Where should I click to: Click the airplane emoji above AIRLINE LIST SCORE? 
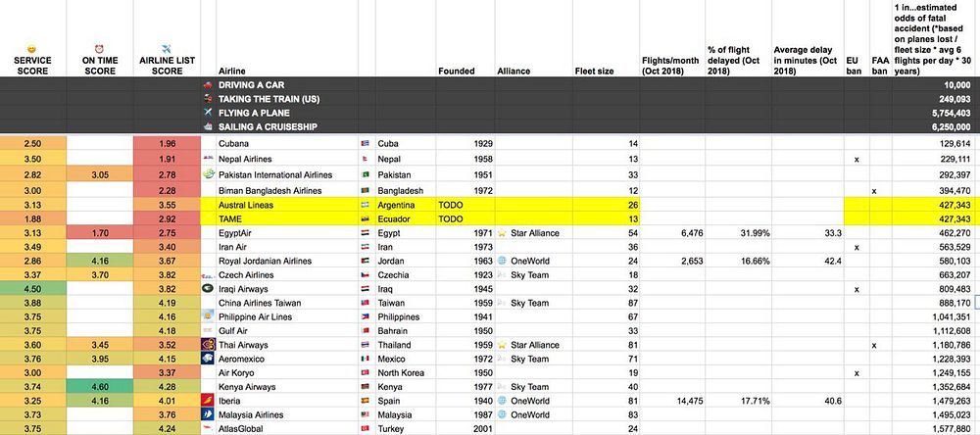(167, 49)
